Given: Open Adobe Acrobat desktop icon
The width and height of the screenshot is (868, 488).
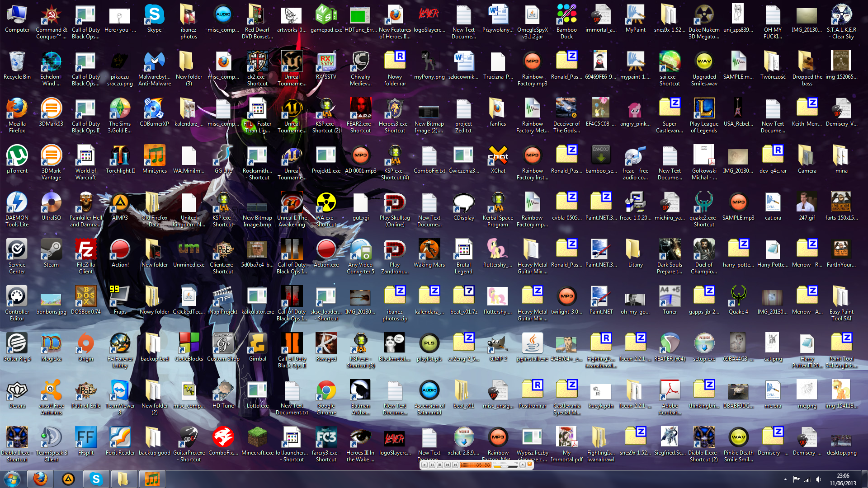Looking at the screenshot, I should (670, 398).
